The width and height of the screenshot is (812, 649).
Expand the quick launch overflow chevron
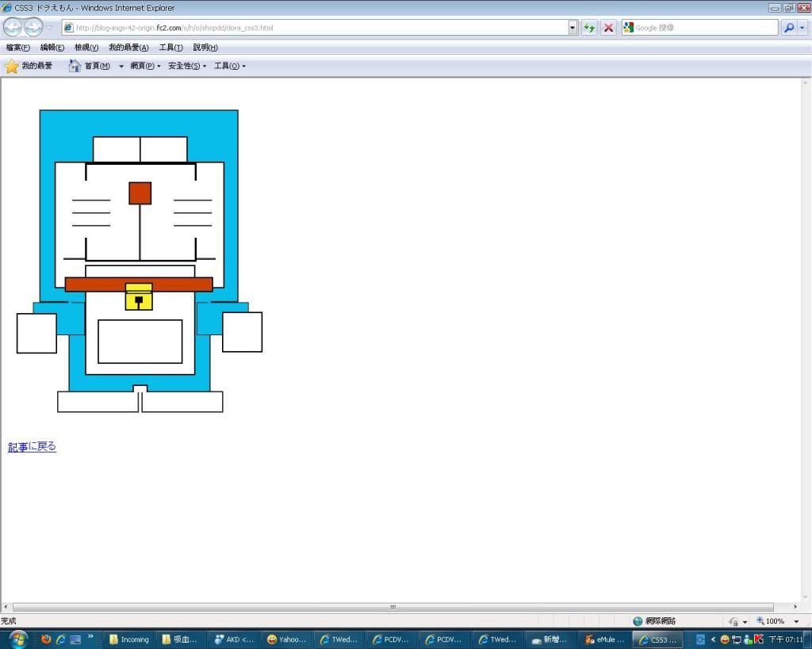90,636
